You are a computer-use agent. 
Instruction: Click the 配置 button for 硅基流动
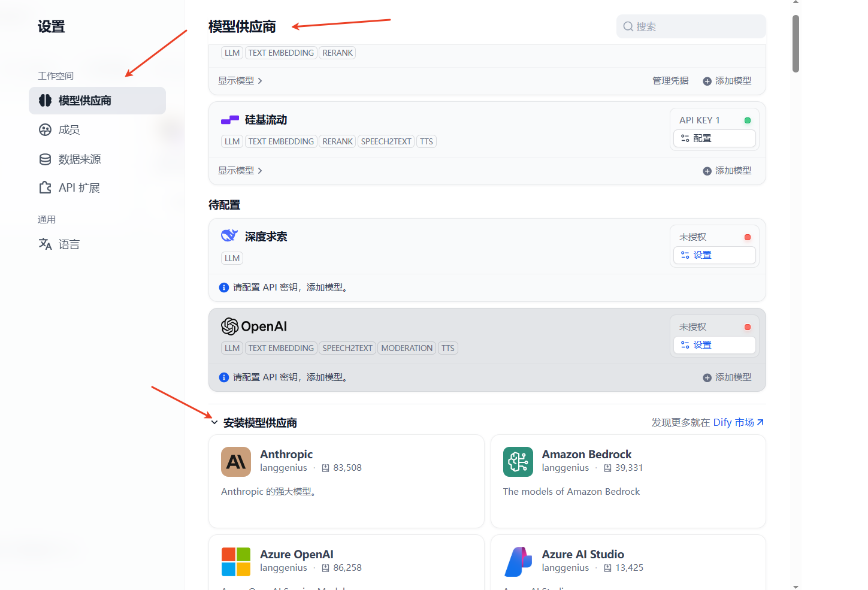714,138
